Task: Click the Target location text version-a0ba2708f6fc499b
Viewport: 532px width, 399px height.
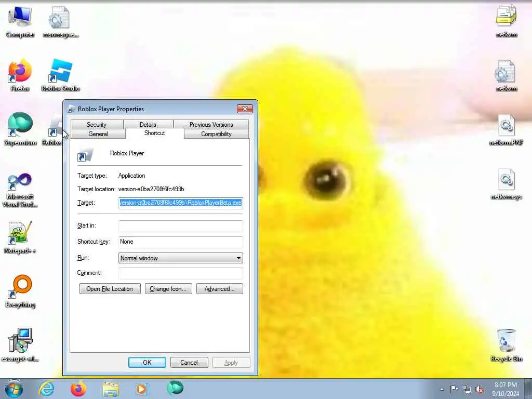Action: point(151,189)
